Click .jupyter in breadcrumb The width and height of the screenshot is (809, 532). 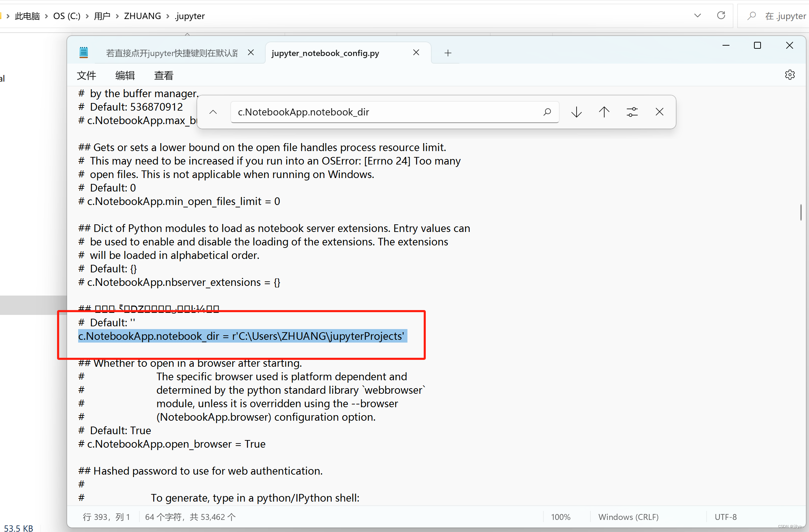coord(189,16)
